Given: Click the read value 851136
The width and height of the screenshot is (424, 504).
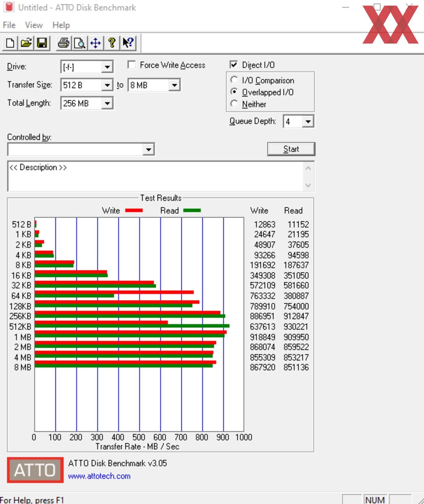Looking at the screenshot, I should [296, 367].
